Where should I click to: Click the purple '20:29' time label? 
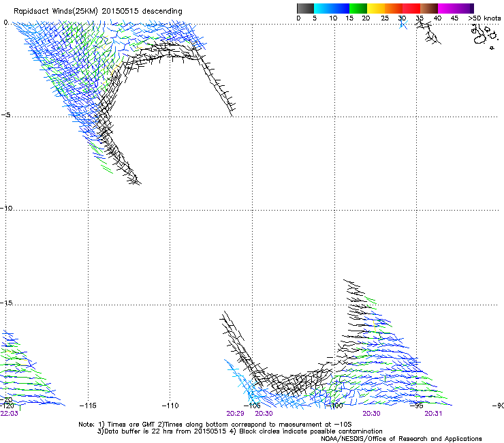(235, 414)
